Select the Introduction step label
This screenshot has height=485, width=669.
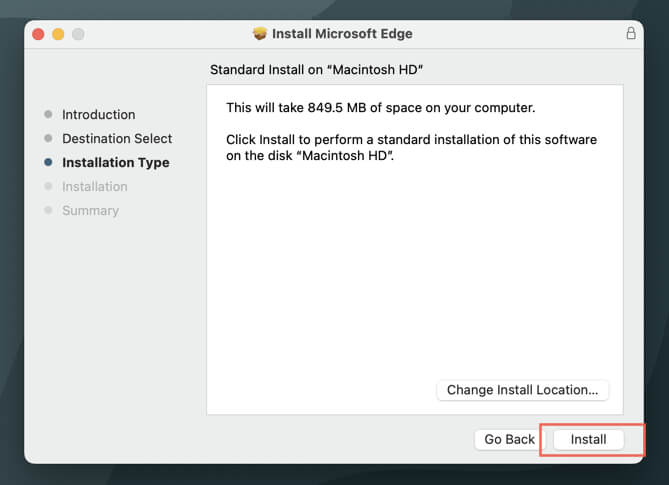point(98,115)
